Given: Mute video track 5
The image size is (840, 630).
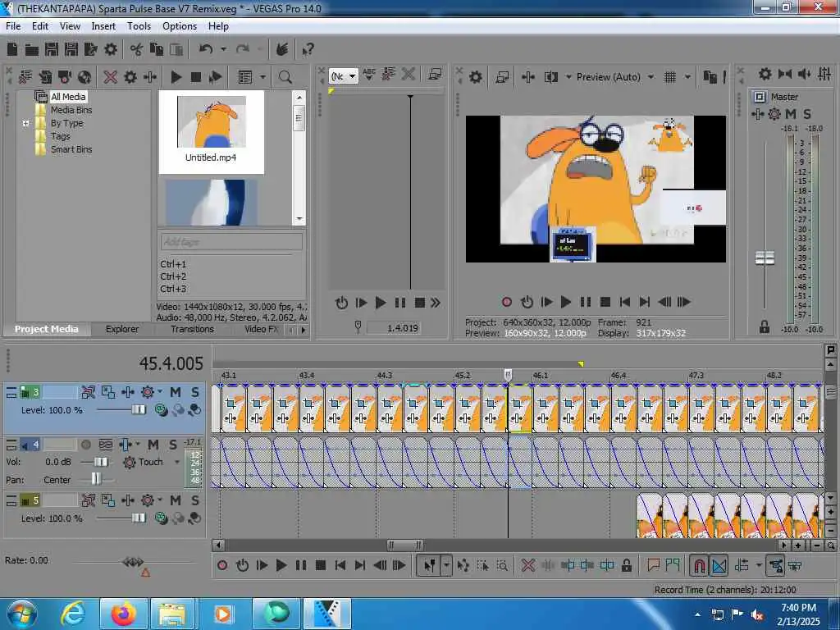Looking at the screenshot, I should 176,500.
